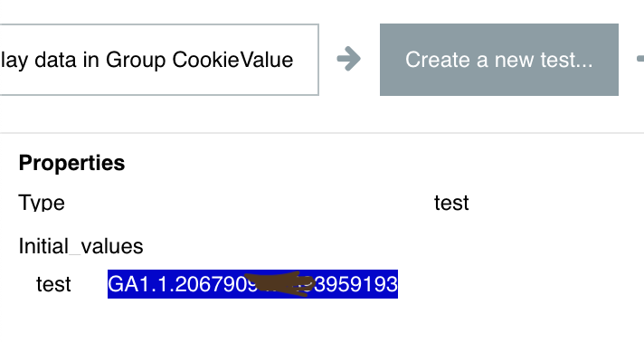The width and height of the screenshot is (644, 342).
Task: Click the "test" key under Initial_values
Action: point(53,284)
